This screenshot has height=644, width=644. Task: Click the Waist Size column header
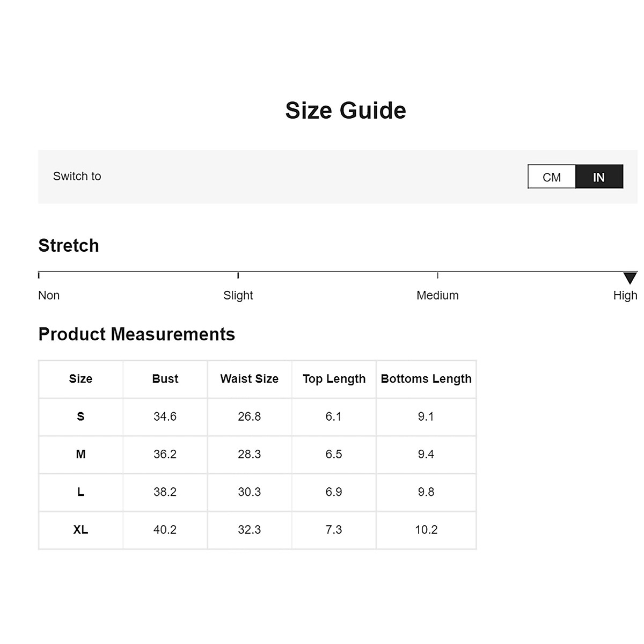[x=249, y=379]
